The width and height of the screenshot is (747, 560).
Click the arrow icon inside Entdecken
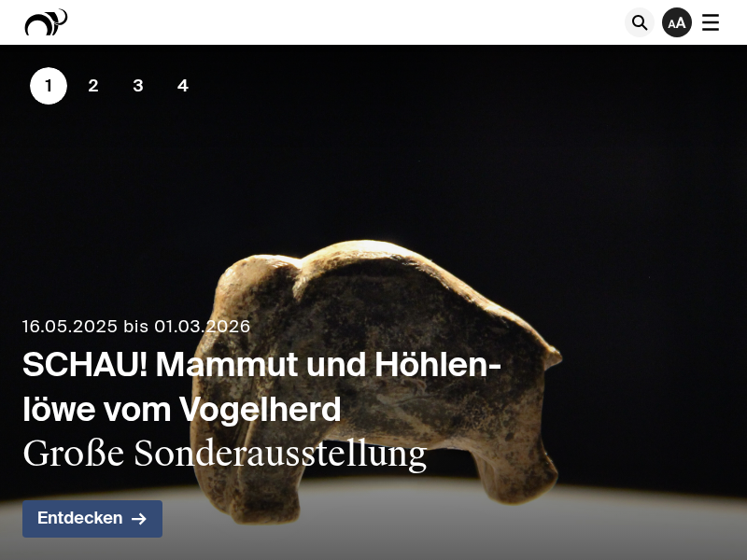[138, 519]
